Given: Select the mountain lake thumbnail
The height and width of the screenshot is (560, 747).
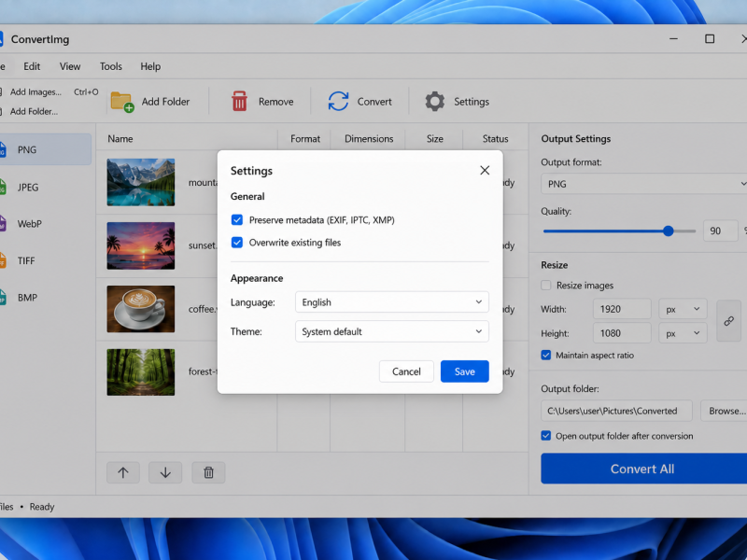Looking at the screenshot, I should coord(141,182).
